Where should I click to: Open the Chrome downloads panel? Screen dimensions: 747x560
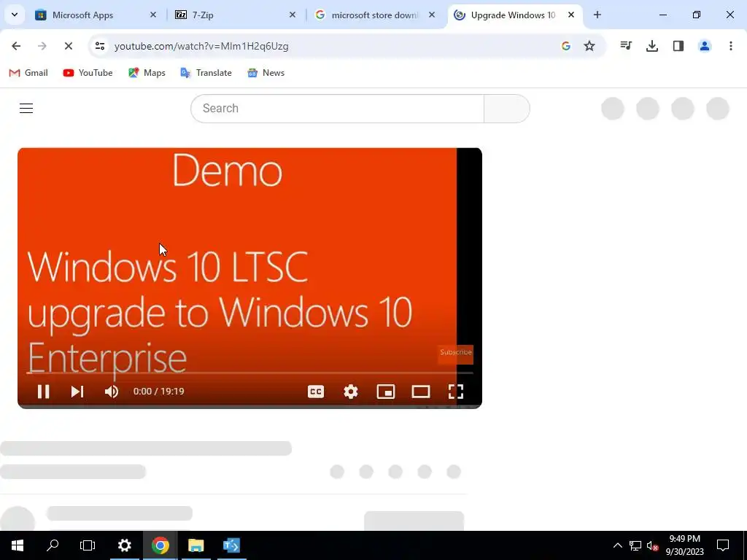click(652, 46)
